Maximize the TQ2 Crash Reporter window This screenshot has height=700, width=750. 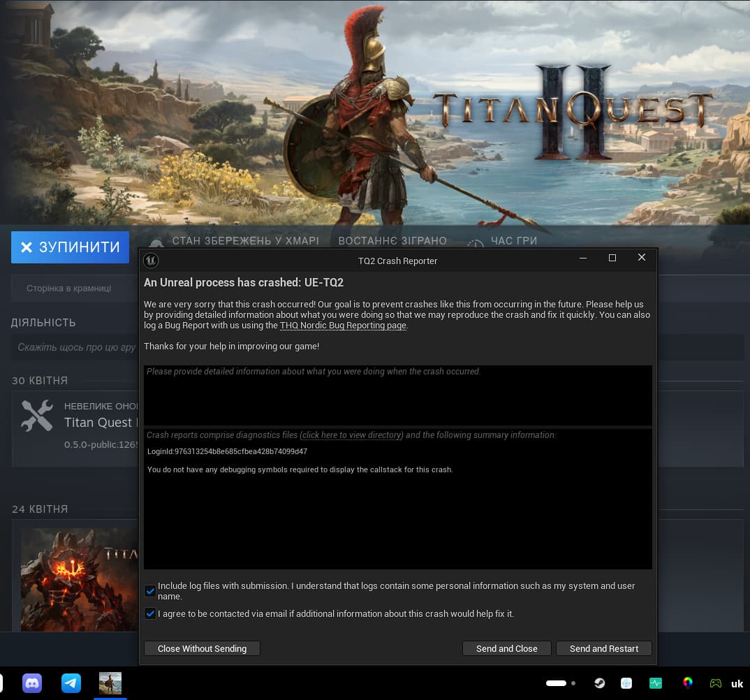coord(612,258)
